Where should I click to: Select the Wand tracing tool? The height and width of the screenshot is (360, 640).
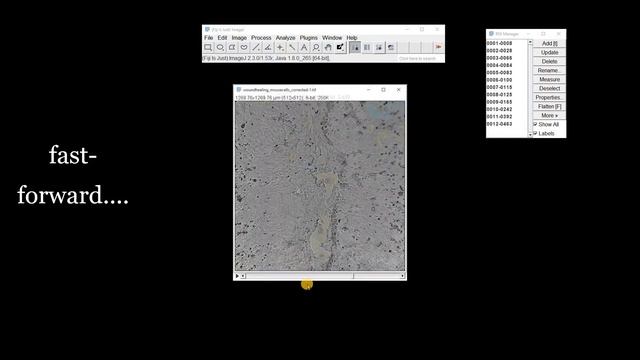pyautogui.click(x=292, y=47)
